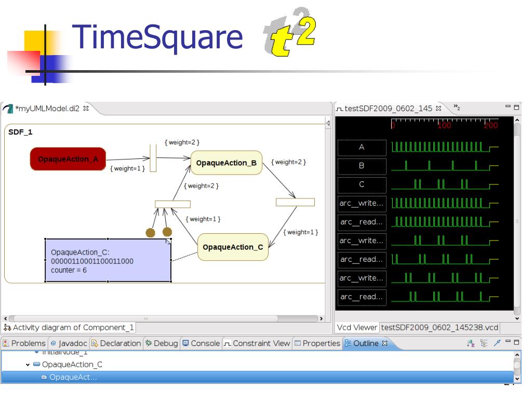
Task: Select signal B in VCD viewer
Action: point(362,166)
